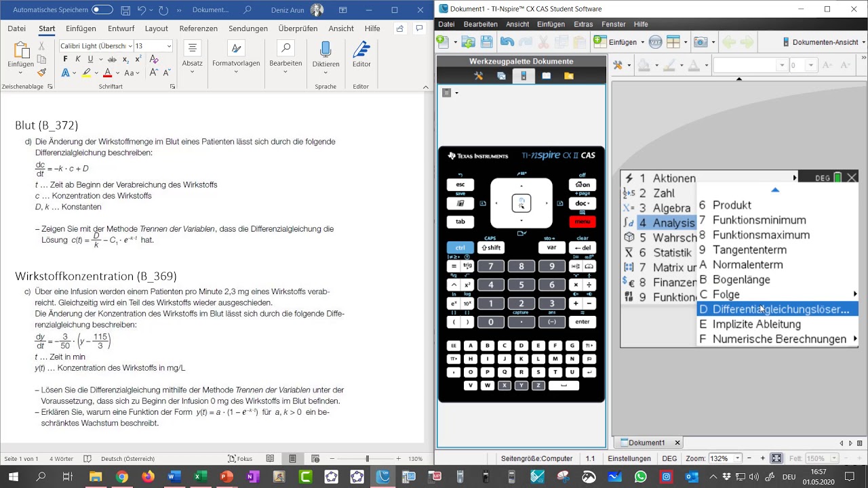Open the content explorer folder icon in Werkzeugpalette

pyautogui.click(x=568, y=76)
